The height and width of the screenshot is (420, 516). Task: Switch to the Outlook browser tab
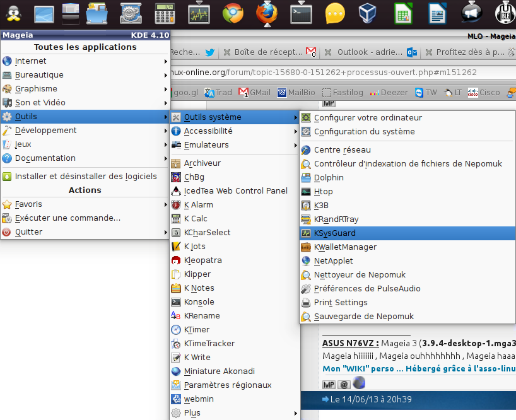[370, 52]
